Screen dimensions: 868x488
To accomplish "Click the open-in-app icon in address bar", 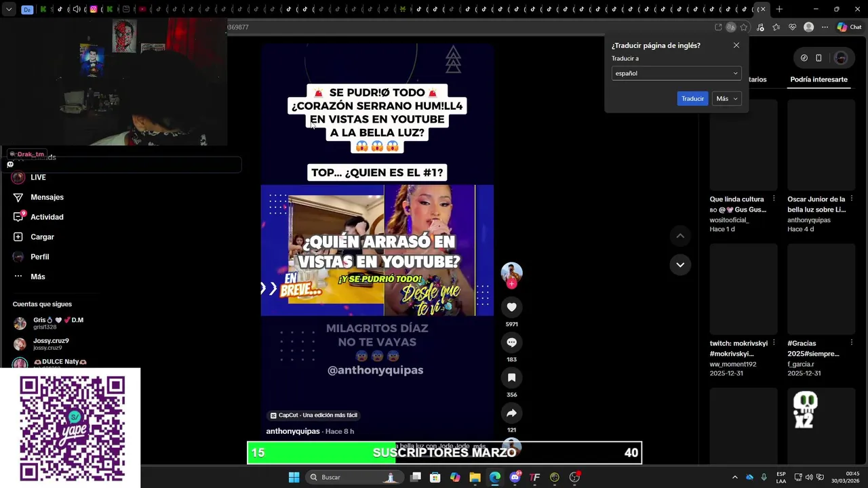I will tap(718, 27).
